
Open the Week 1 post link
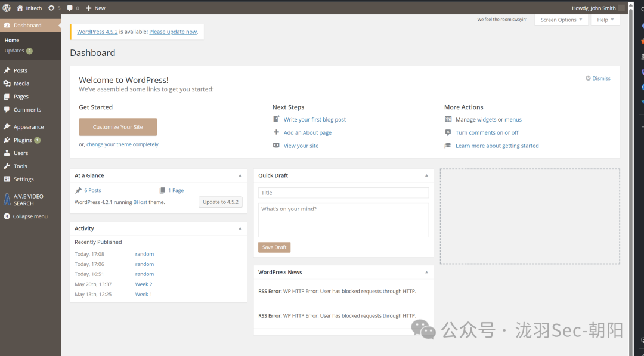click(x=144, y=295)
